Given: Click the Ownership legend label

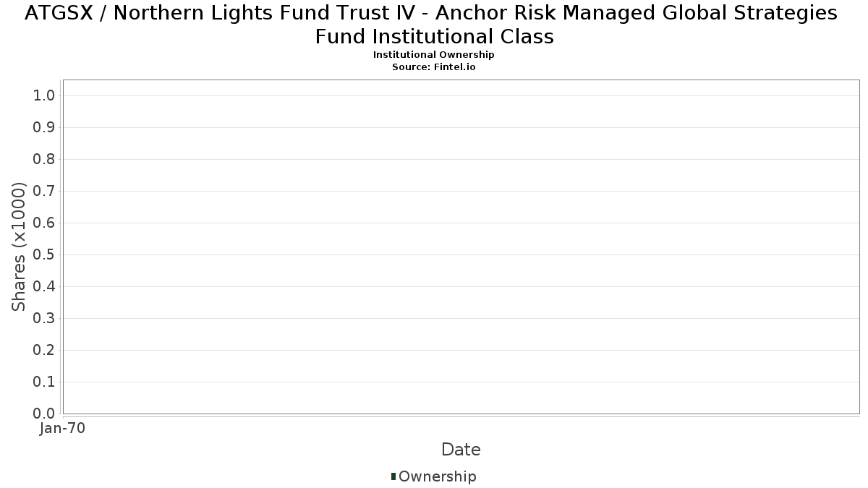Looking at the screenshot, I should (x=437, y=476).
